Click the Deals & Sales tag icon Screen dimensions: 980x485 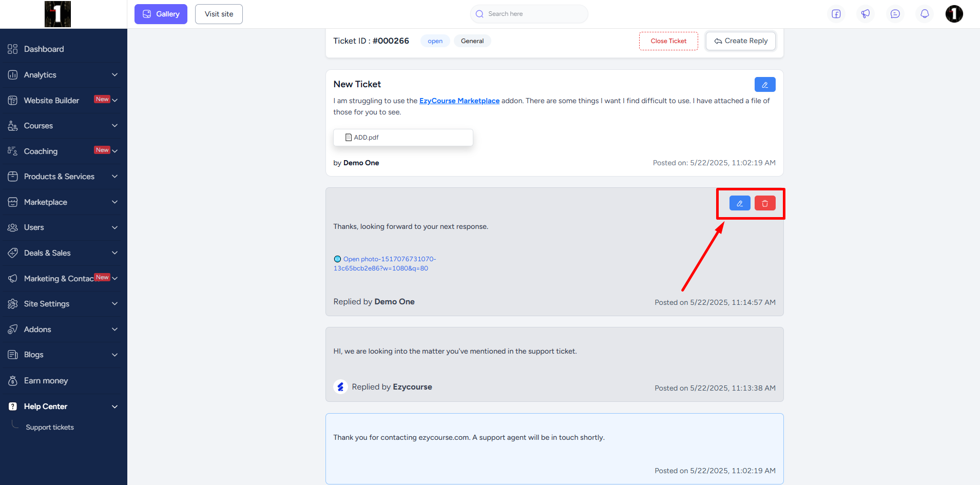13,253
